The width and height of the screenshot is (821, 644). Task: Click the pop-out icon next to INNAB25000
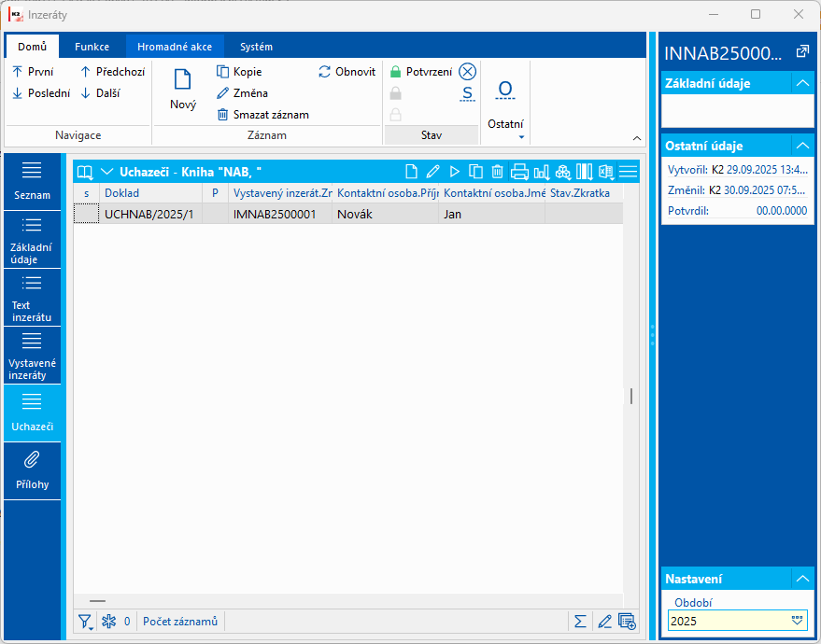tap(802, 51)
